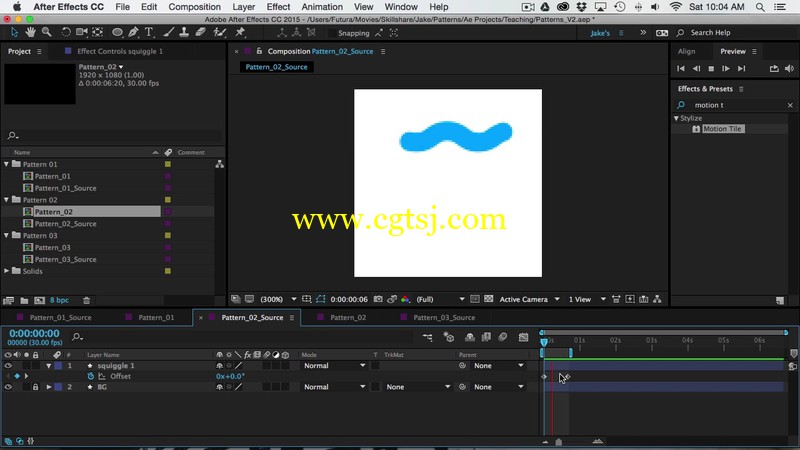The width and height of the screenshot is (800, 450).
Task: Click the volume icon in macOS menu bar
Action: click(x=655, y=7)
